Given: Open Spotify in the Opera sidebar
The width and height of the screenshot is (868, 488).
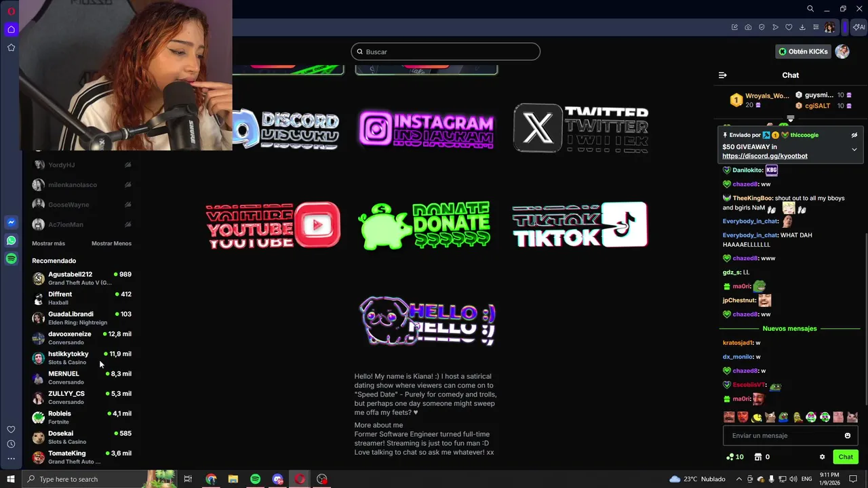Looking at the screenshot, I should 11,259.
